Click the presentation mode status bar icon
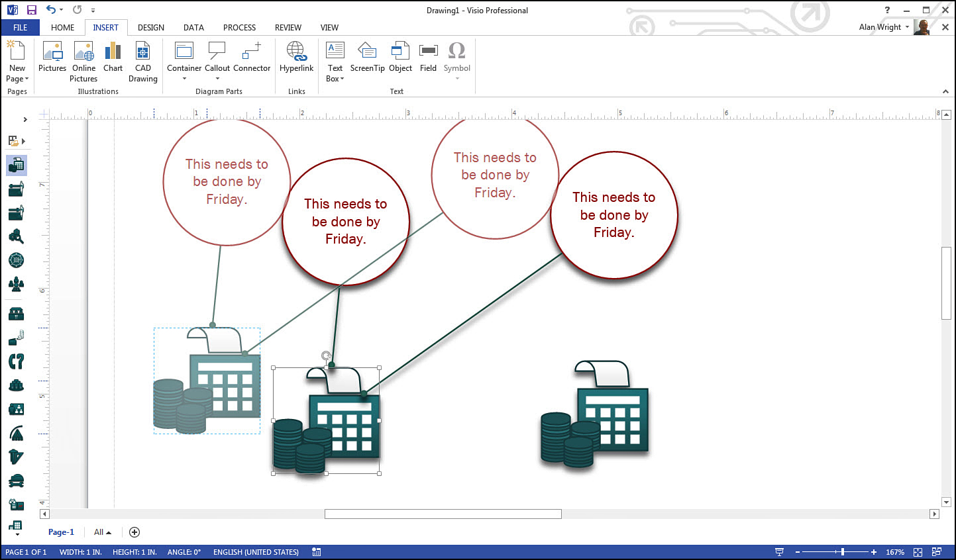The image size is (956, 560). 780,552
